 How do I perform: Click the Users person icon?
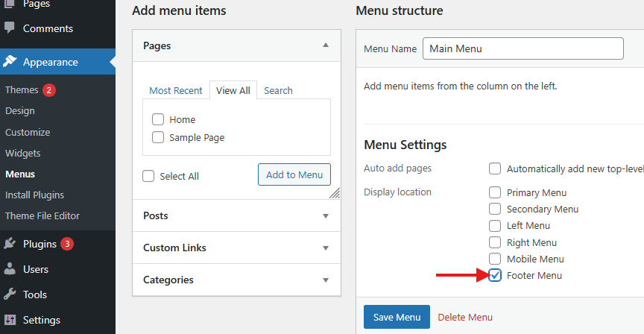click(10, 269)
